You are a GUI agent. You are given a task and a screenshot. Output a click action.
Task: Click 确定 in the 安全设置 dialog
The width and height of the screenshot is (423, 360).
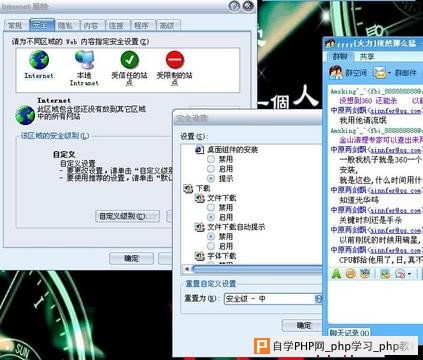tap(302, 326)
